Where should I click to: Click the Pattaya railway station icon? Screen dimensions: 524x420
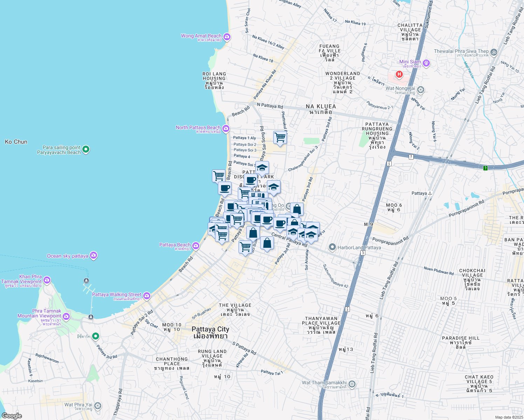tap(430, 193)
